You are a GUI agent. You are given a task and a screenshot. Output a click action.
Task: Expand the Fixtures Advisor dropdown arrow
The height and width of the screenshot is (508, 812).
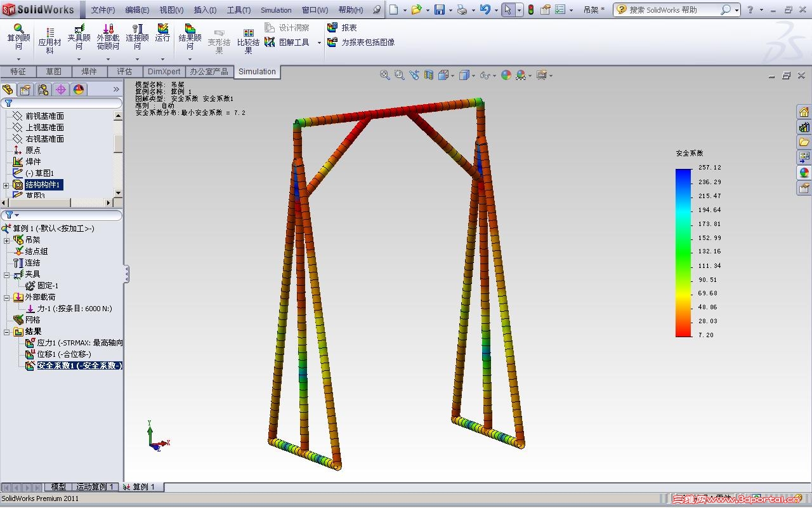pyautogui.click(x=79, y=59)
